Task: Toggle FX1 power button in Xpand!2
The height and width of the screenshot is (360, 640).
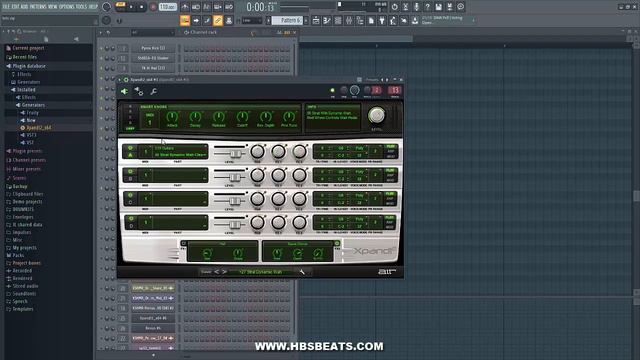Action: [x=184, y=243]
